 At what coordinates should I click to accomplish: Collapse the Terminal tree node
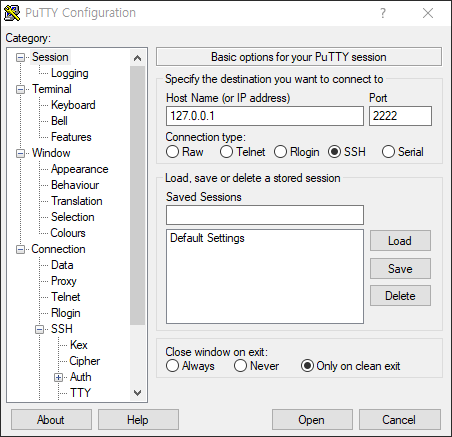point(21,90)
